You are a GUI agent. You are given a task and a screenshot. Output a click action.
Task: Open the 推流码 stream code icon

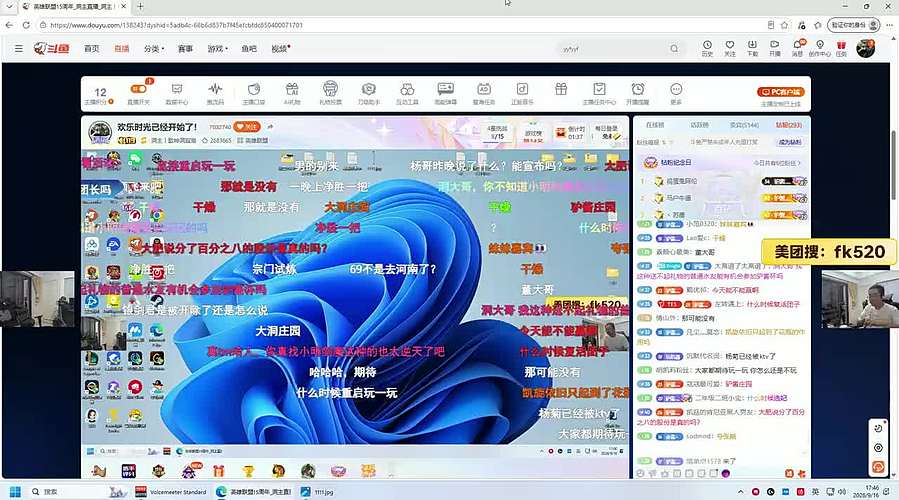(215, 93)
